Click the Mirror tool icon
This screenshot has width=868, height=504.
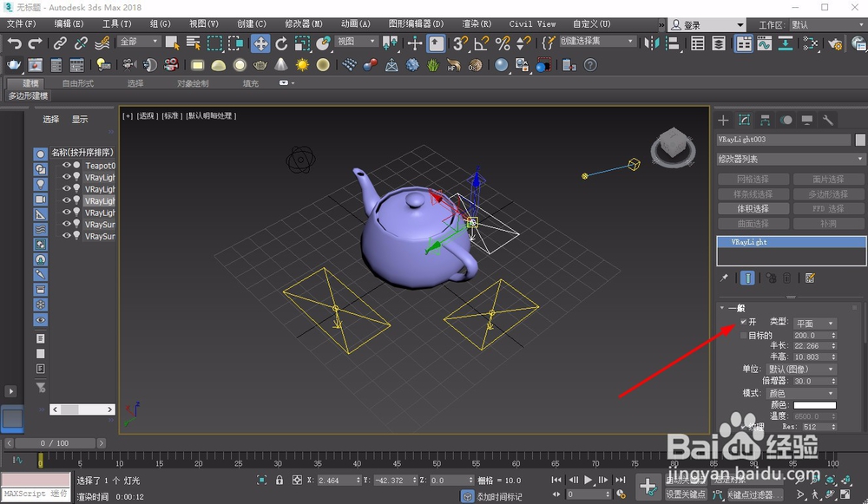[652, 43]
